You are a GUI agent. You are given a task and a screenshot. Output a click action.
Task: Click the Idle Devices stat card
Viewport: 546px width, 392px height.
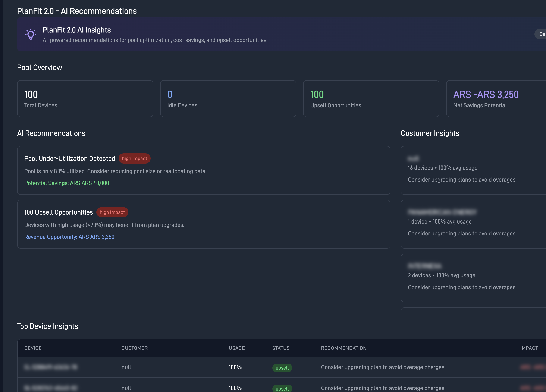228,99
